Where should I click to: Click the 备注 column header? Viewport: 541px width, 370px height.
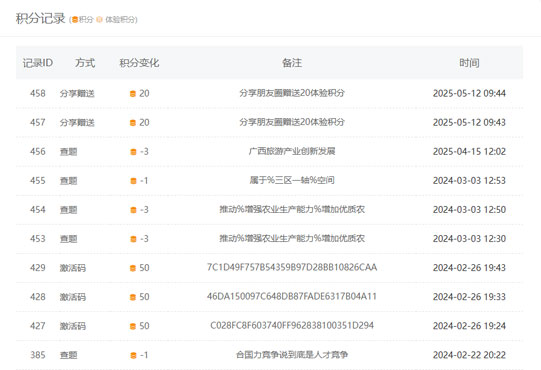coord(292,63)
